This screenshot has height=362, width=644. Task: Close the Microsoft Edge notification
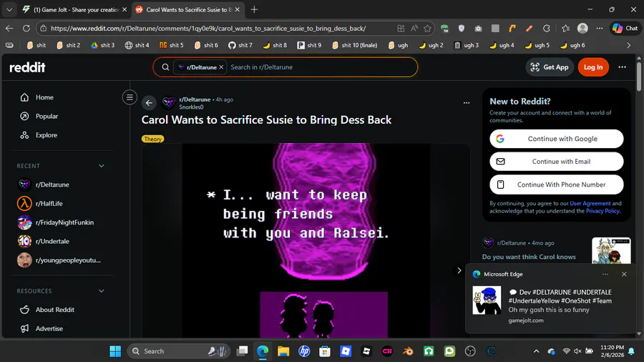coord(624,274)
